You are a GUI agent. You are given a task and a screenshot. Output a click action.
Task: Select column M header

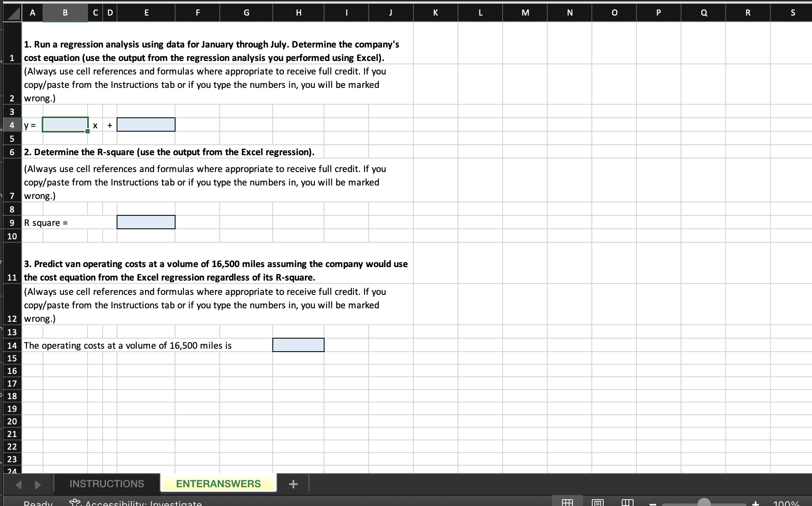(x=525, y=13)
